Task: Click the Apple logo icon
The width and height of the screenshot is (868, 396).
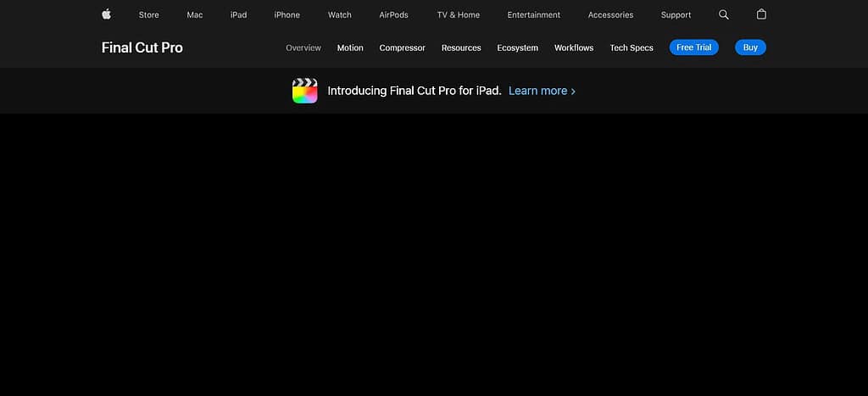Action: [x=106, y=14]
